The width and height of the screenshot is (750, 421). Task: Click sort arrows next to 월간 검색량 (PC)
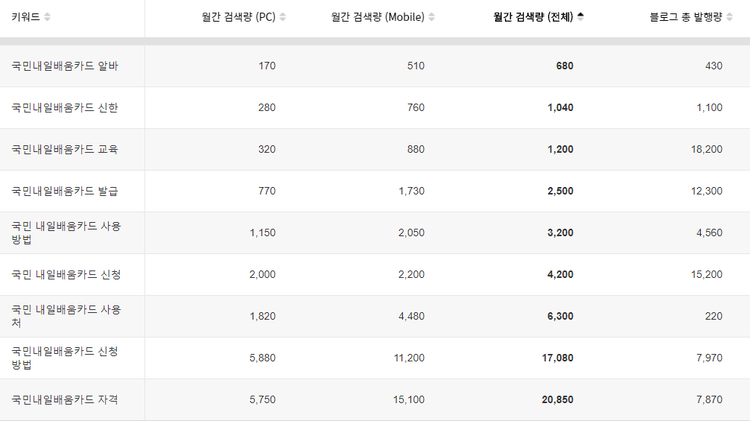pyautogui.click(x=283, y=17)
